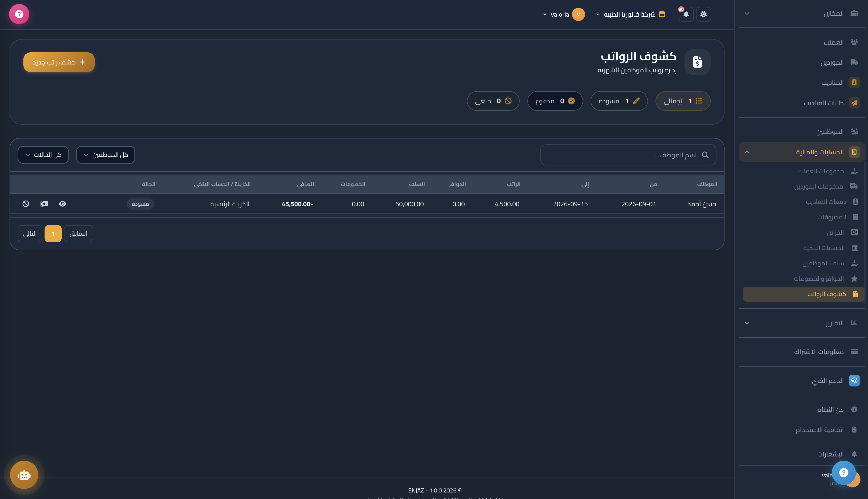
Task: Open العملاء in the sidebar
Action: (802, 42)
